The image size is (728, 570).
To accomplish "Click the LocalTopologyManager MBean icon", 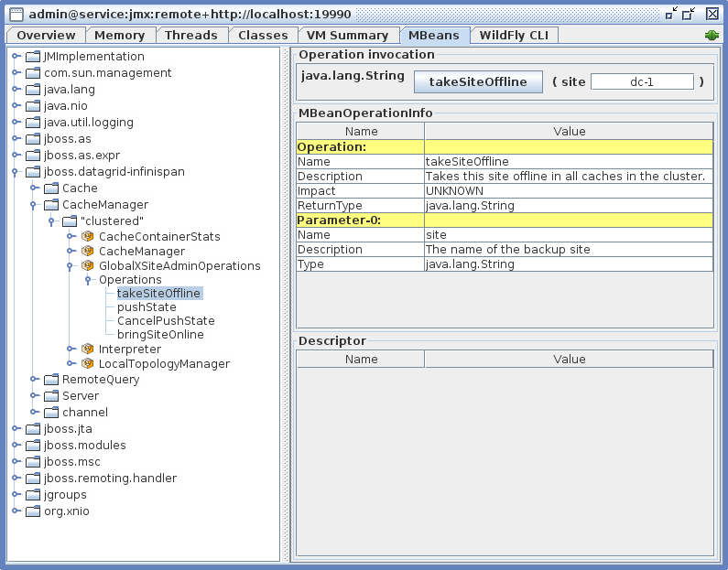I will (x=87, y=363).
